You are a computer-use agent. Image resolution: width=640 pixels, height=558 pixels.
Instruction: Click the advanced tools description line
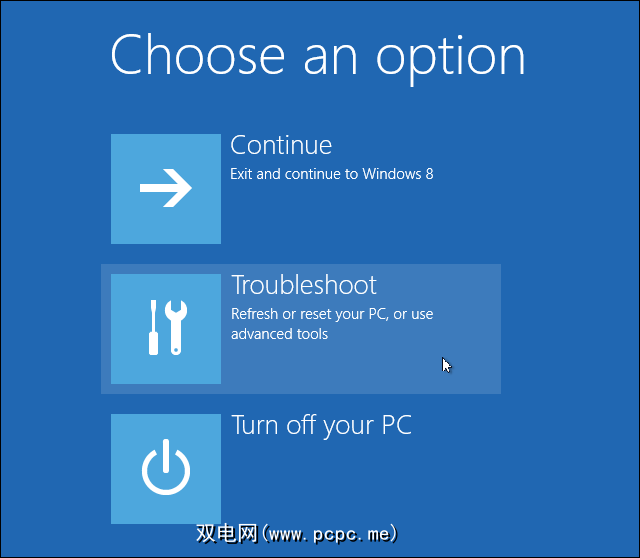[280, 334]
